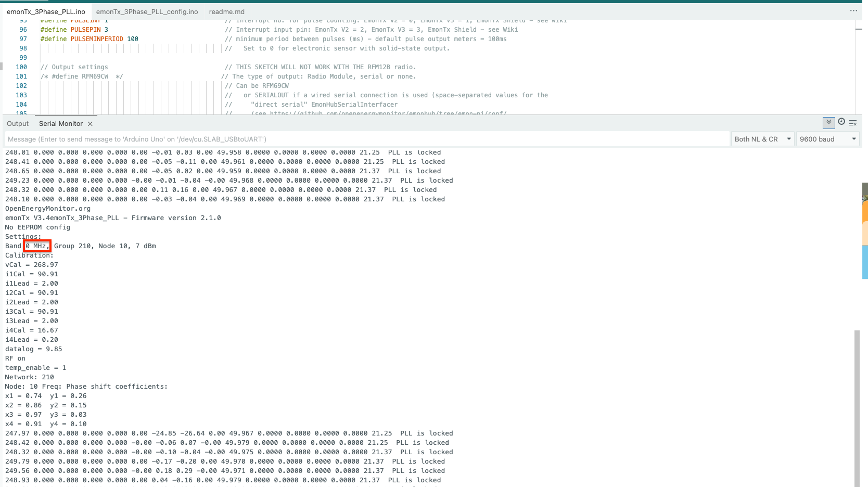The width and height of the screenshot is (868, 487).
Task: Toggle autoscroll in the Serial Monitor
Action: [x=828, y=123]
